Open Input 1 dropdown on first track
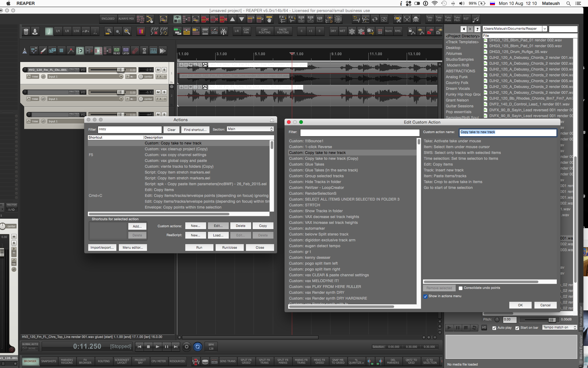588x368 pixels. [85, 77]
